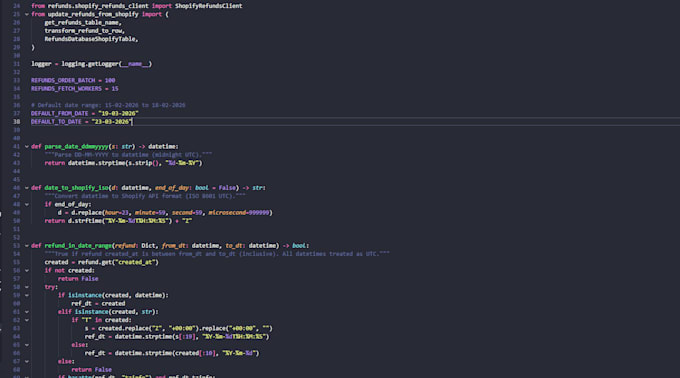Click the 'Convert datetime to Shopify API format' docstring

click(145, 196)
